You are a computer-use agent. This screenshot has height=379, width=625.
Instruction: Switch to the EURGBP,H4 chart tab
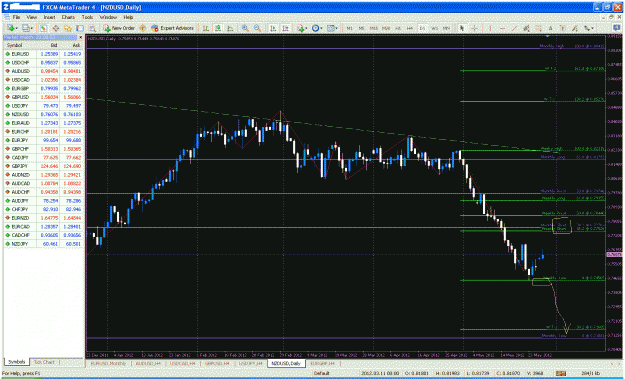tap(322, 363)
